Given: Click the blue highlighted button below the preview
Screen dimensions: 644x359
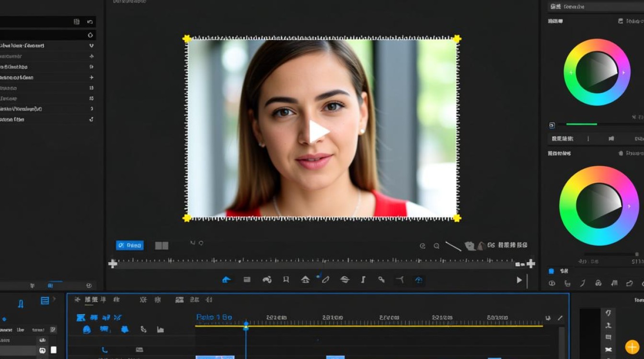Looking at the screenshot, I should tap(129, 246).
